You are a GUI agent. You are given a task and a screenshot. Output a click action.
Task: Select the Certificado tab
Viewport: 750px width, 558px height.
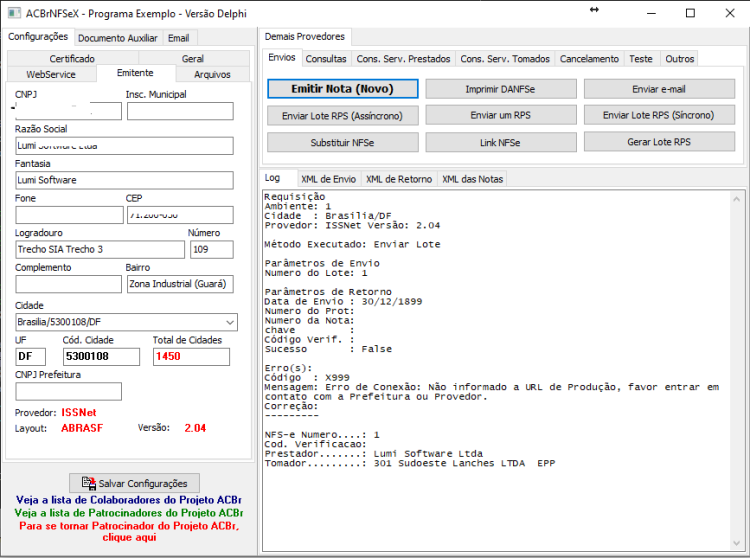point(72,58)
